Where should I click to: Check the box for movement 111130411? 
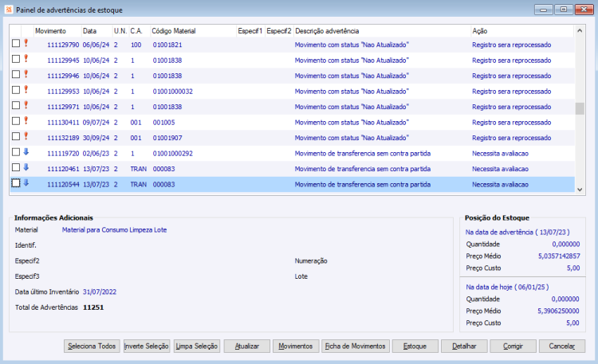(x=16, y=121)
